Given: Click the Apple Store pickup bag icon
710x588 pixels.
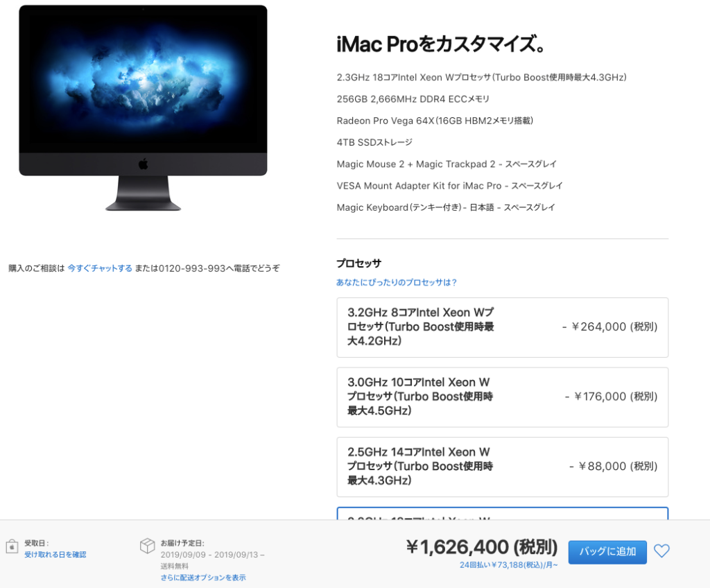Looking at the screenshot, I should (x=12, y=546).
